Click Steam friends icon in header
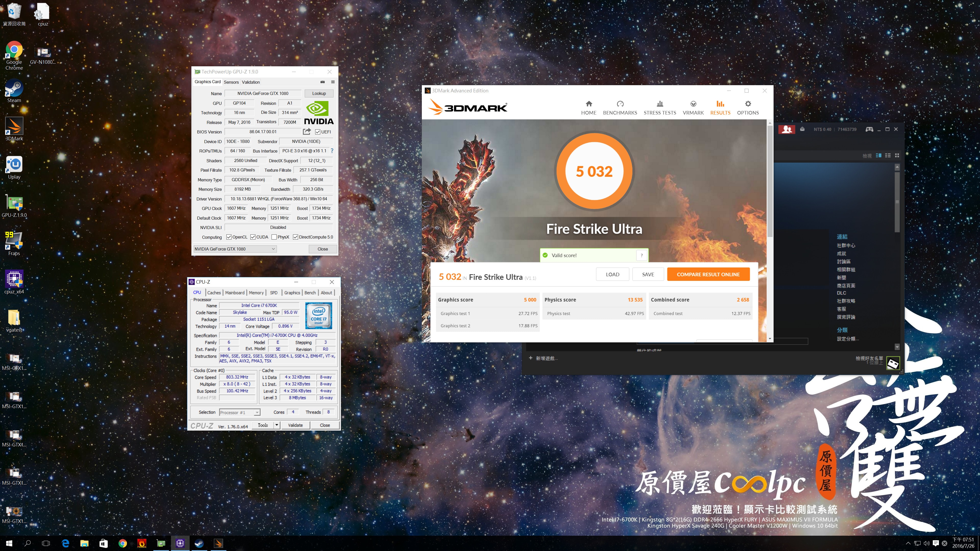The image size is (980, 551). [x=787, y=129]
